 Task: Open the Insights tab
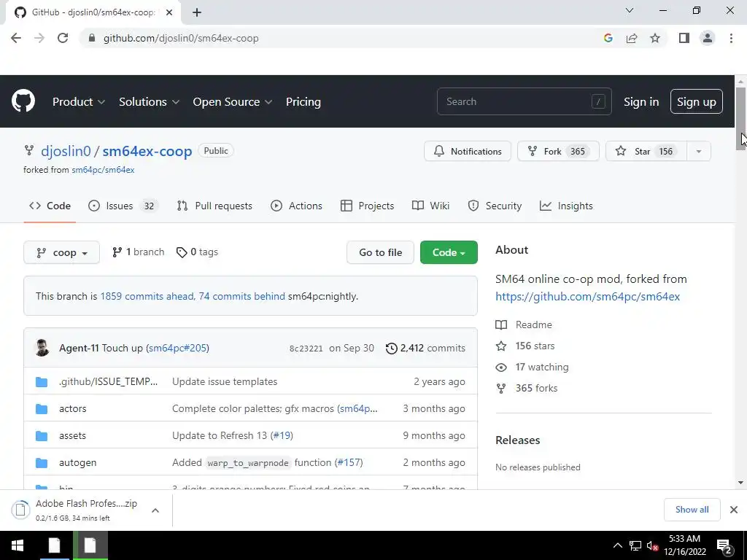[566, 206]
